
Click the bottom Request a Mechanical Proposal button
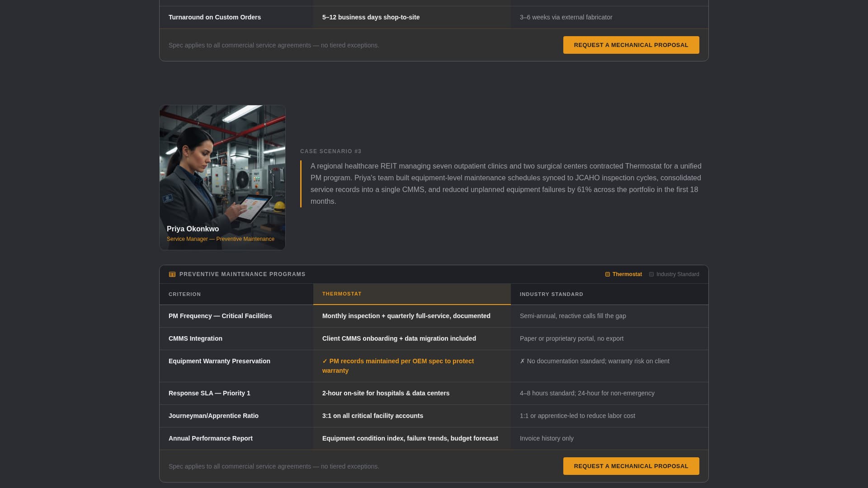(631, 466)
